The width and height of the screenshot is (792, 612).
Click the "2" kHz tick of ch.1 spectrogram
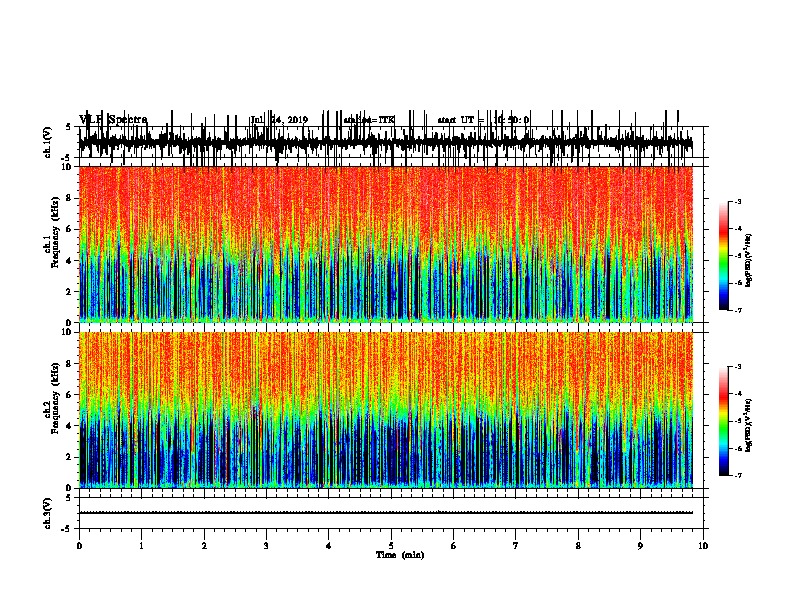(71, 292)
